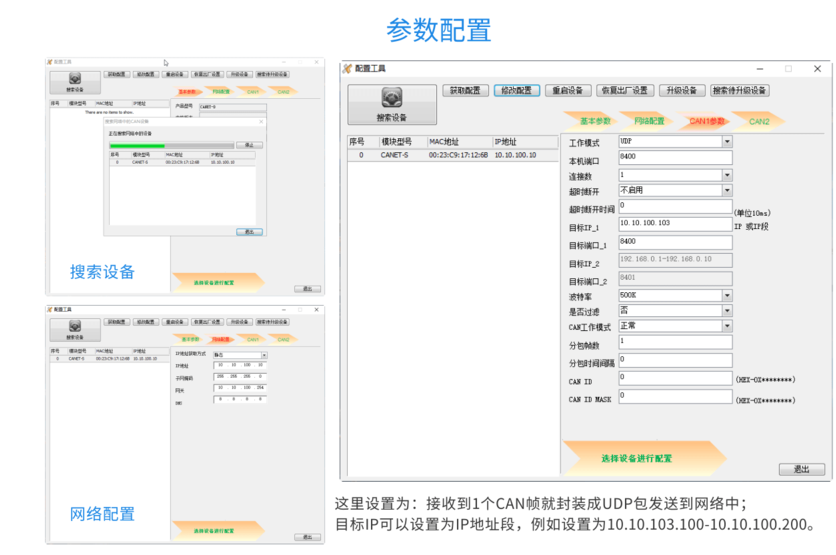Screen dimensions: 836x555
Task: Switch to 网络配置 tab in large window
Action: (648, 122)
